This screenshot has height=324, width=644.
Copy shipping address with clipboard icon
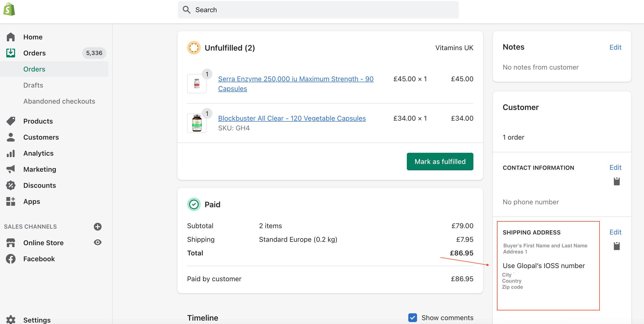617,246
